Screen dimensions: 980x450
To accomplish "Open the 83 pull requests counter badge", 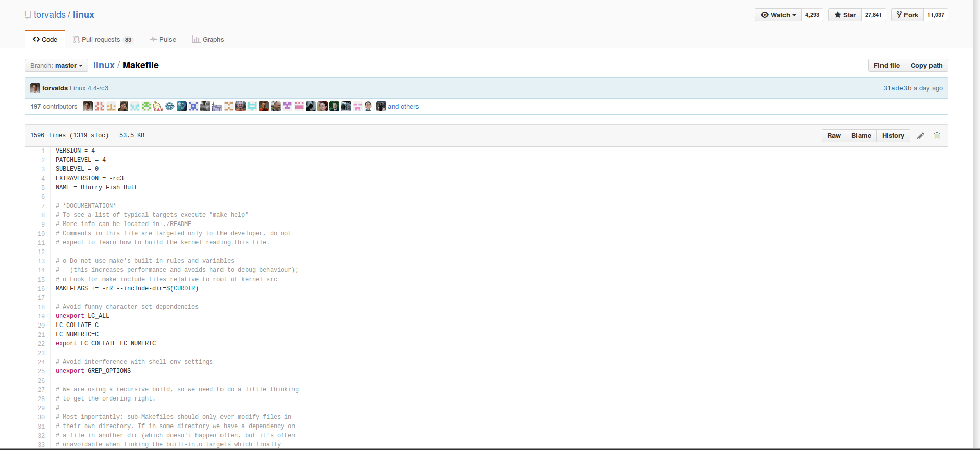I will [128, 40].
